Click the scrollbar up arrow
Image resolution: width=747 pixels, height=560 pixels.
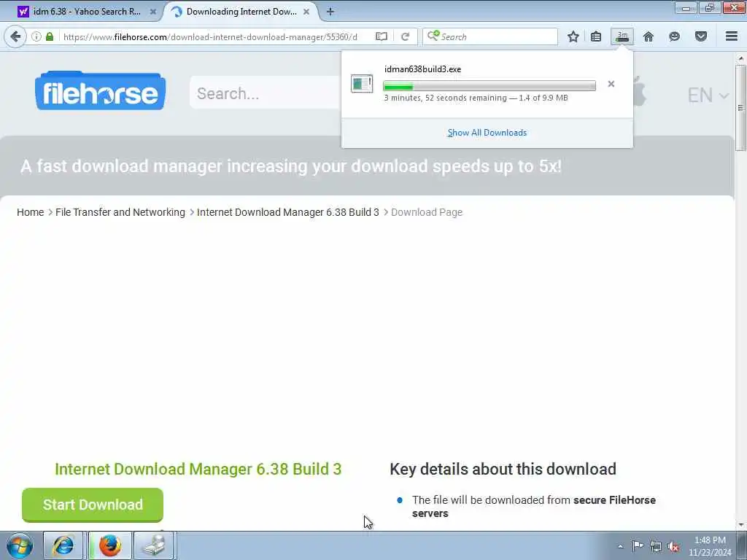[x=740, y=58]
